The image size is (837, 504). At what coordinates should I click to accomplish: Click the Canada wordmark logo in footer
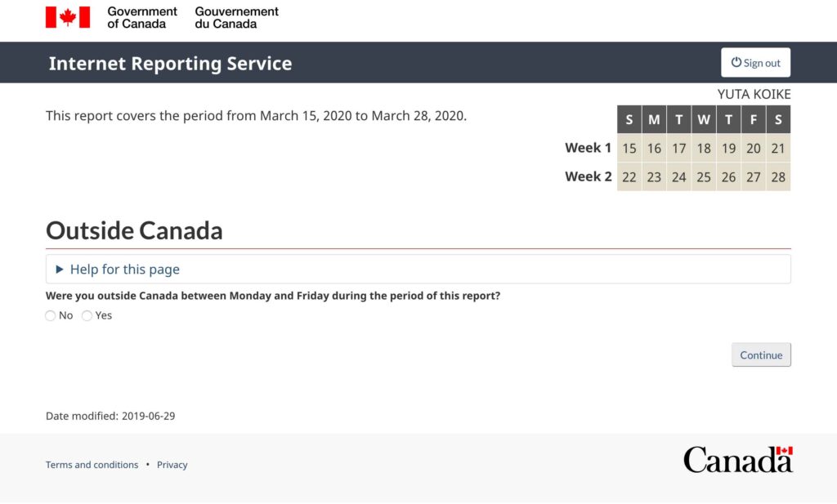point(737,460)
